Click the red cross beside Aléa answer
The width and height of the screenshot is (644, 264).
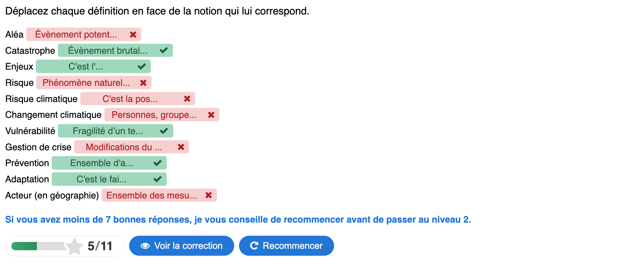[x=133, y=34]
